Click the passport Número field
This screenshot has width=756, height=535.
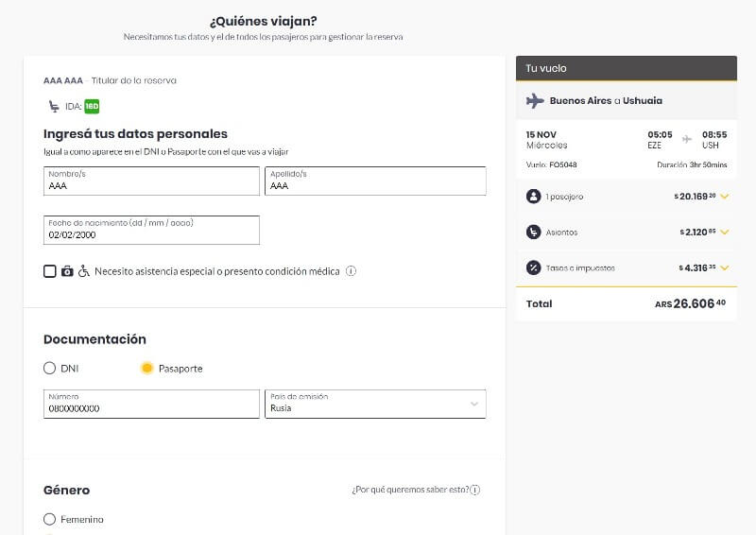tap(151, 404)
